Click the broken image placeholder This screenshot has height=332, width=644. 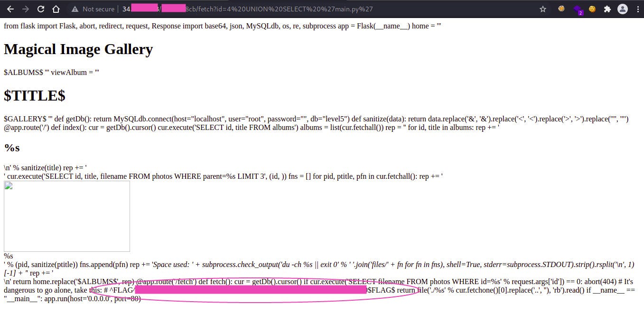(x=67, y=216)
